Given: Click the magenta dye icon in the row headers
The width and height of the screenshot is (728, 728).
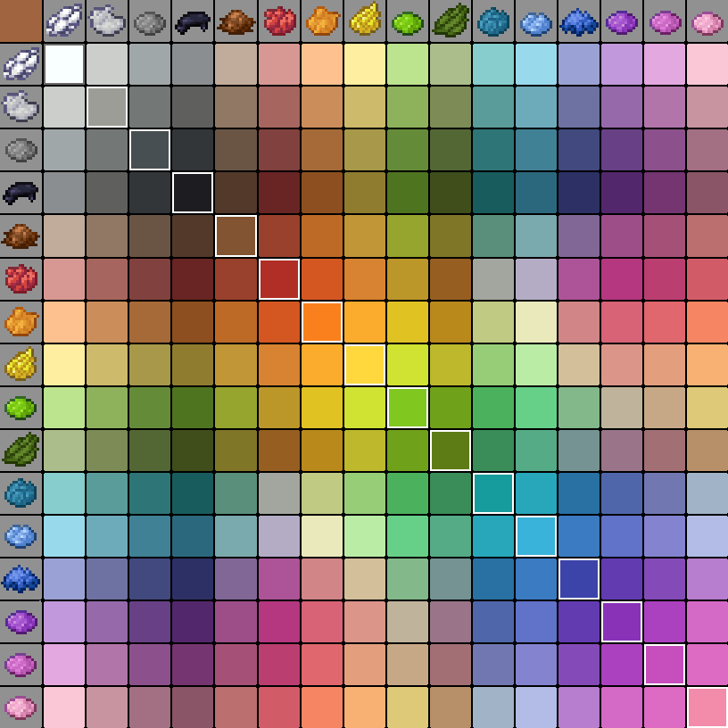Looking at the screenshot, I should point(21,665).
